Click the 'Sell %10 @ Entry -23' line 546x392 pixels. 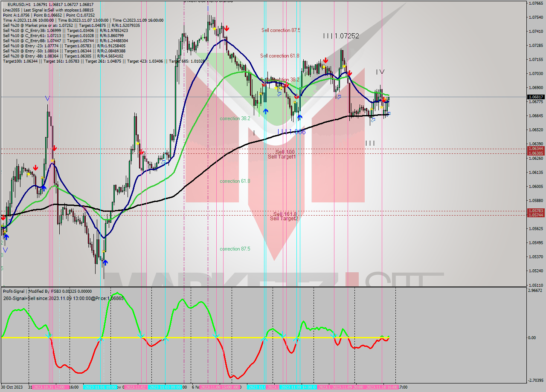click(64, 46)
